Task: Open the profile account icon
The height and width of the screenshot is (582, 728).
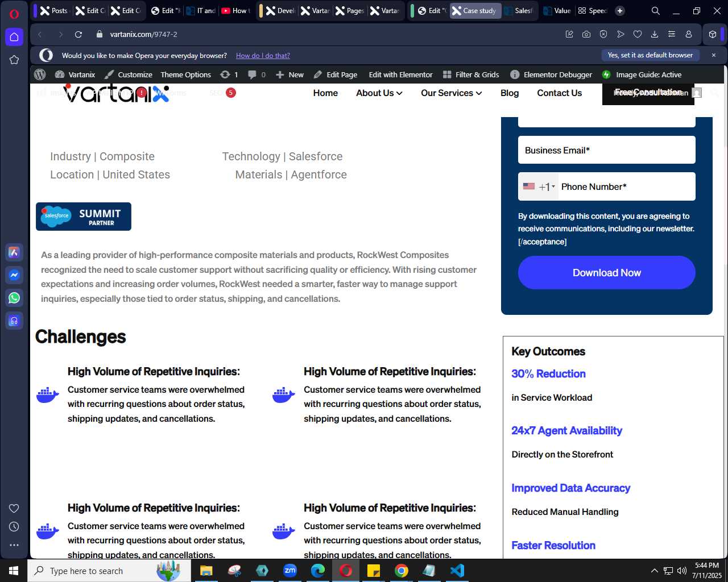Action: (x=689, y=34)
